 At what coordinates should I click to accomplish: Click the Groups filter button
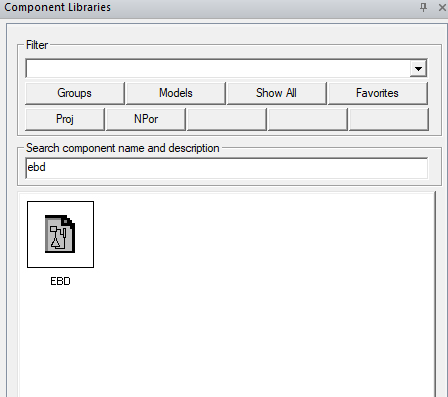pos(75,93)
